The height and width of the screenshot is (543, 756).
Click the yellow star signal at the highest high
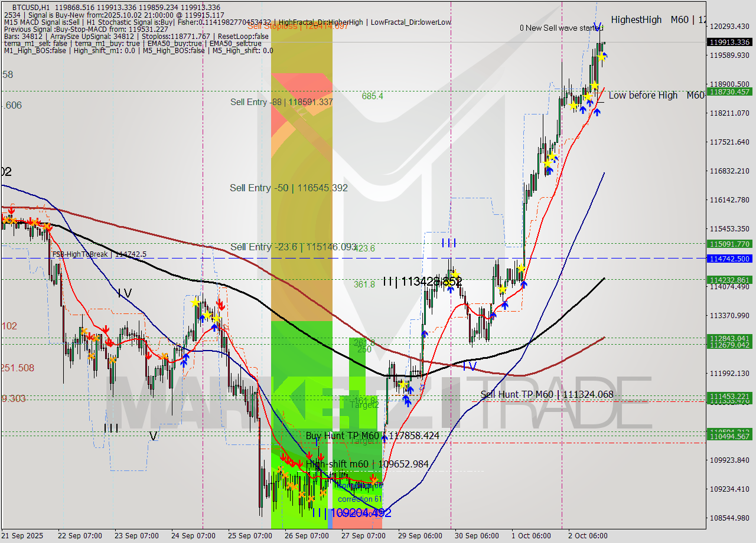(602, 57)
